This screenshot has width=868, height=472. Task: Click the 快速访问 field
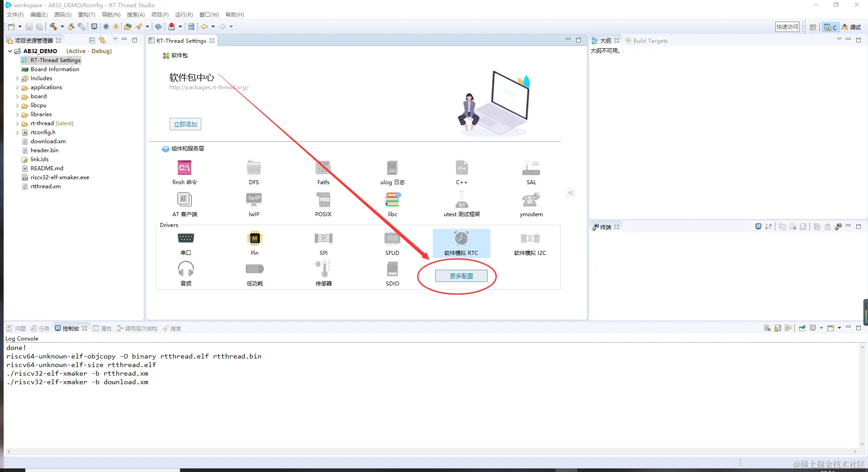point(787,27)
